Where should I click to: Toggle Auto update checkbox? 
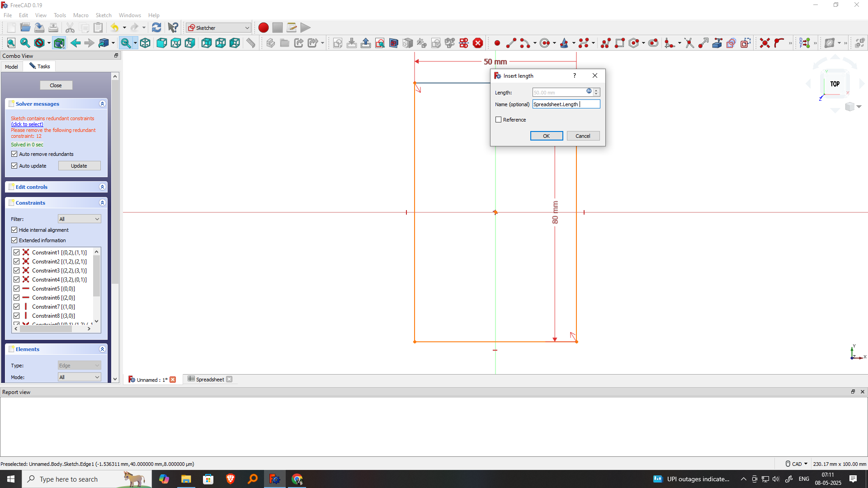14,166
